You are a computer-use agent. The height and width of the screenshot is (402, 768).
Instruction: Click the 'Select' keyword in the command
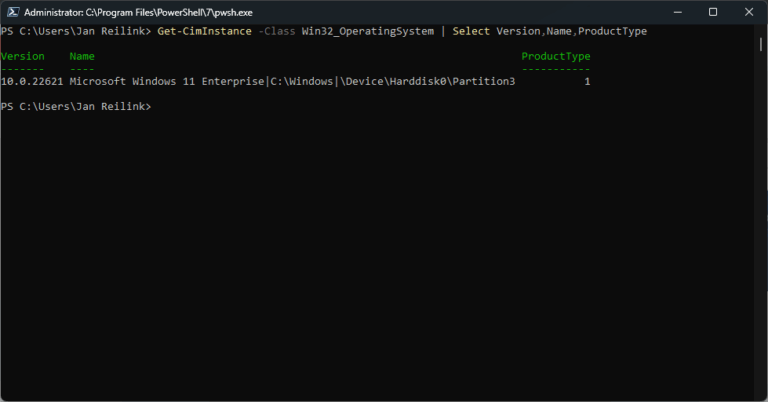pos(471,31)
